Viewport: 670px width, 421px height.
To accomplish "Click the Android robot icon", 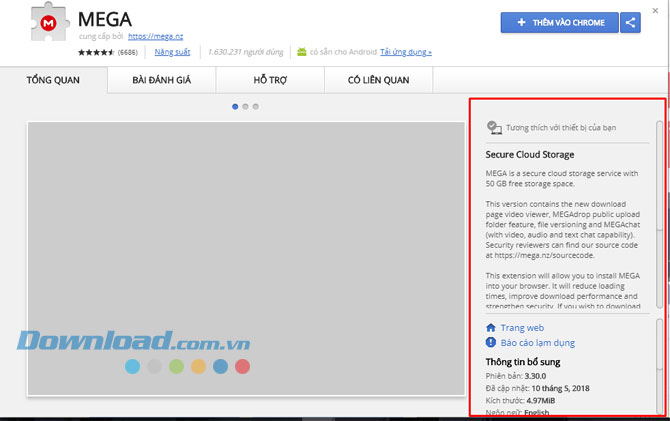I will point(302,52).
